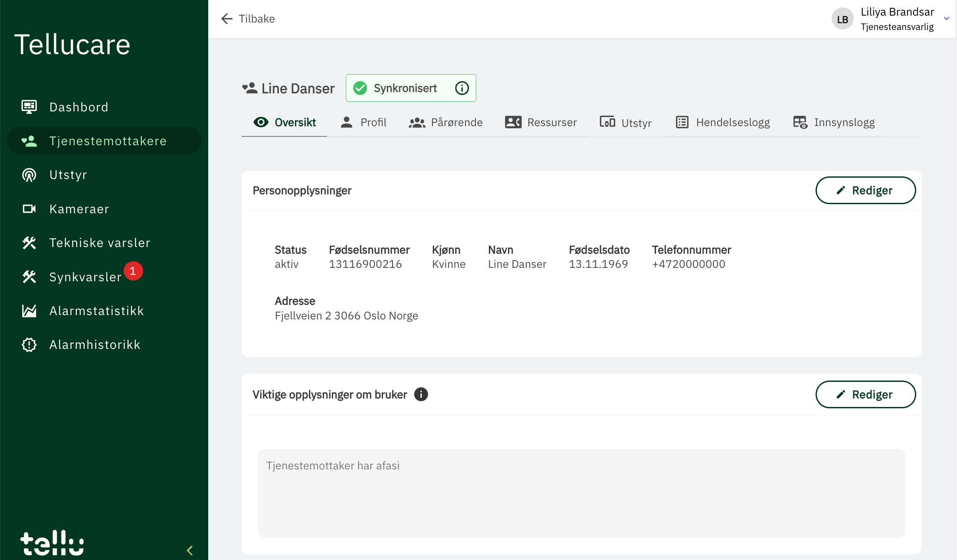Open the Innsynslogg tab
Viewport: 957px width, 560px height.
834,123
